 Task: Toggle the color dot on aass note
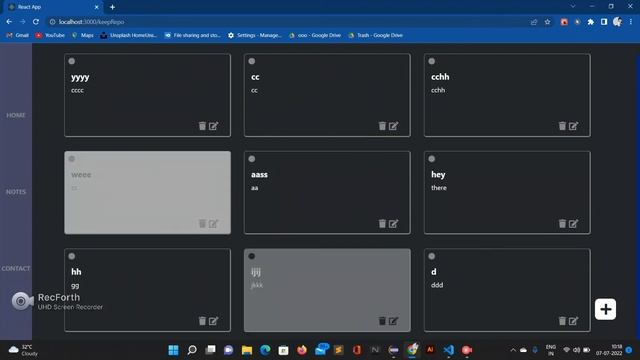[x=252, y=159]
